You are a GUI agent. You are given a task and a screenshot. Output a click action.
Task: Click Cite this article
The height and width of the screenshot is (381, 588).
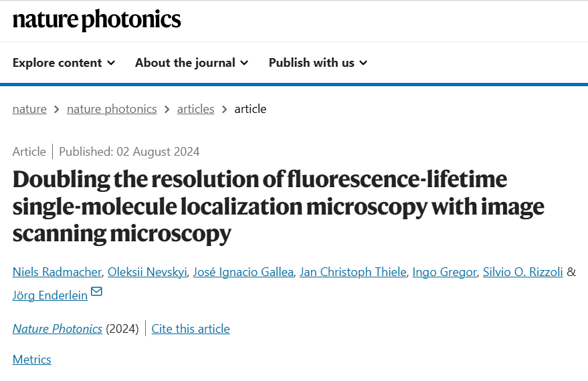pyautogui.click(x=191, y=329)
